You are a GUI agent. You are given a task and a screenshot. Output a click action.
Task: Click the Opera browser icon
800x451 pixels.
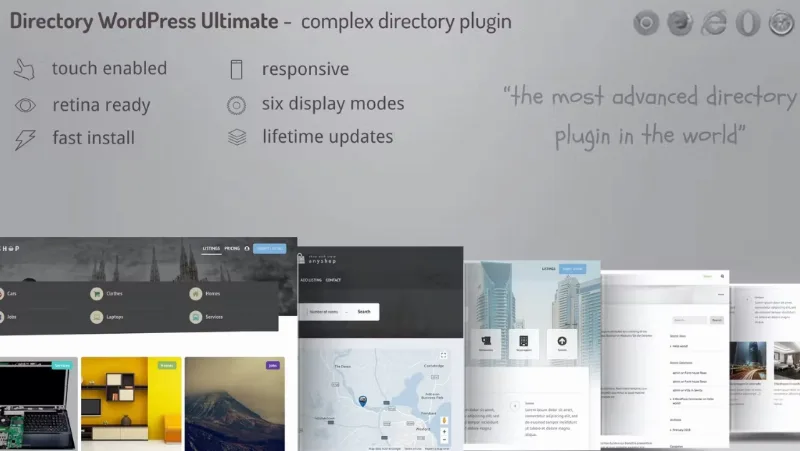coord(747,23)
